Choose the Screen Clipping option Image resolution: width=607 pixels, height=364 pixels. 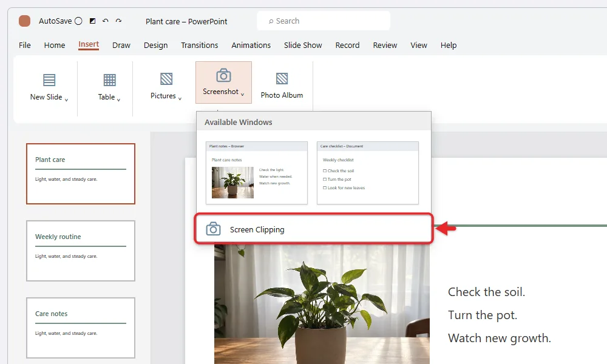click(x=314, y=229)
